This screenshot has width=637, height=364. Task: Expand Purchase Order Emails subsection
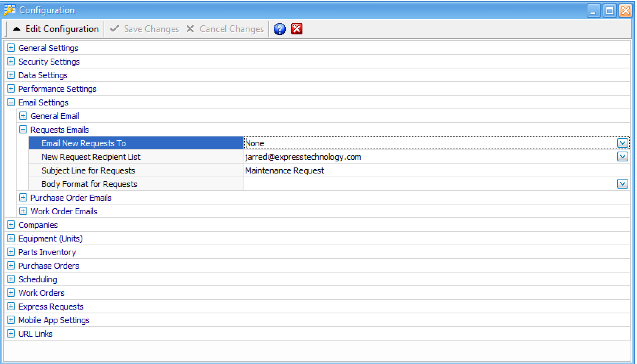point(23,198)
